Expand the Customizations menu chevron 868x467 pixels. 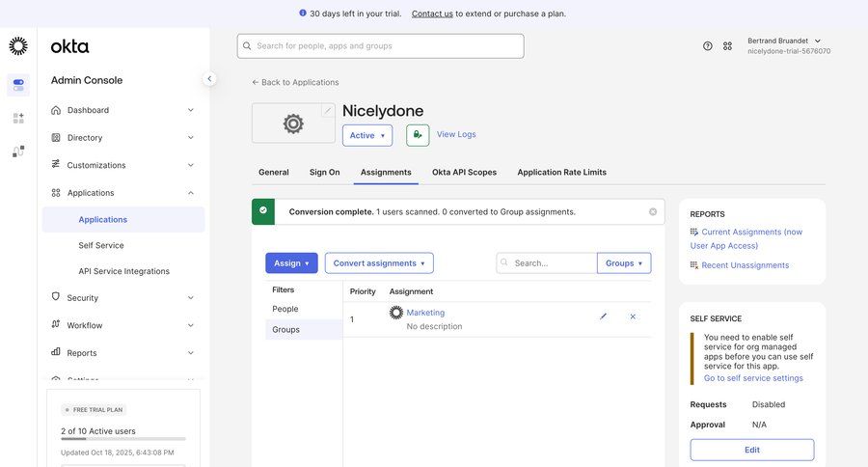pos(190,165)
